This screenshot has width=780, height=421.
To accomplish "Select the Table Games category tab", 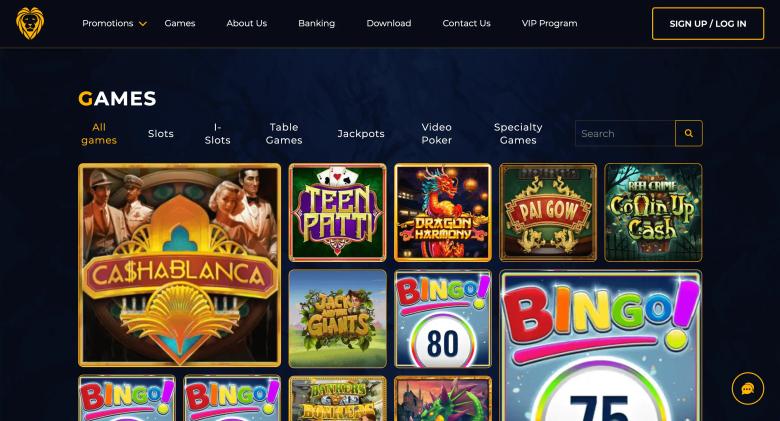I will (284, 133).
